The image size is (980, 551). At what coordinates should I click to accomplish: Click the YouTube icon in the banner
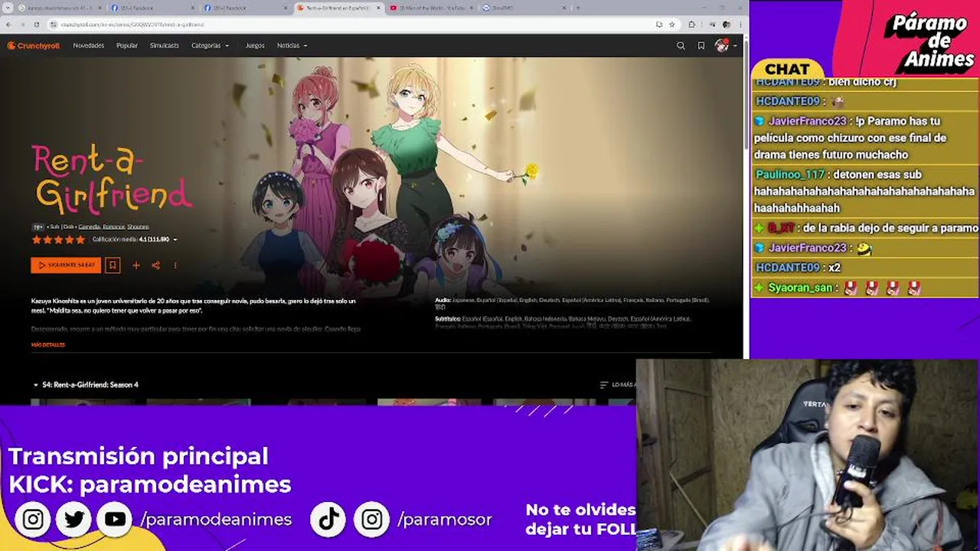115,520
